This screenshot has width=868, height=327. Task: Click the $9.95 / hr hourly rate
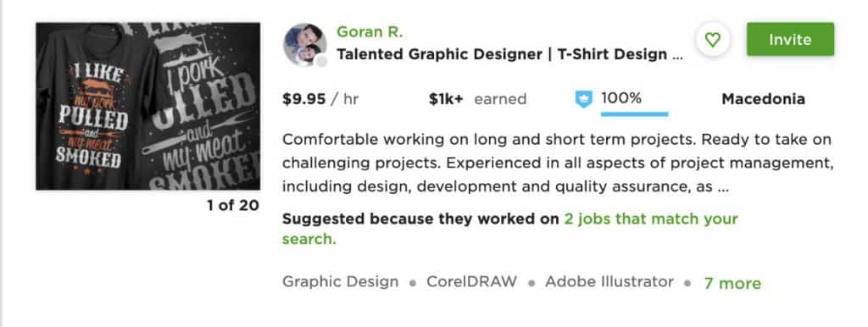click(x=320, y=99)
